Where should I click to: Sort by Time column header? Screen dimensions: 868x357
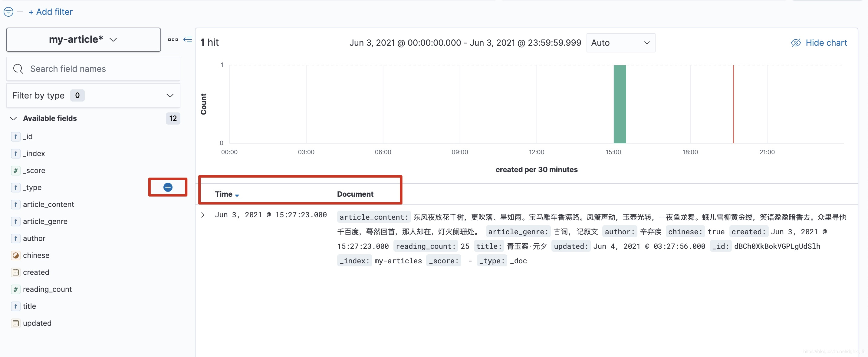click(x=227, y=194)
